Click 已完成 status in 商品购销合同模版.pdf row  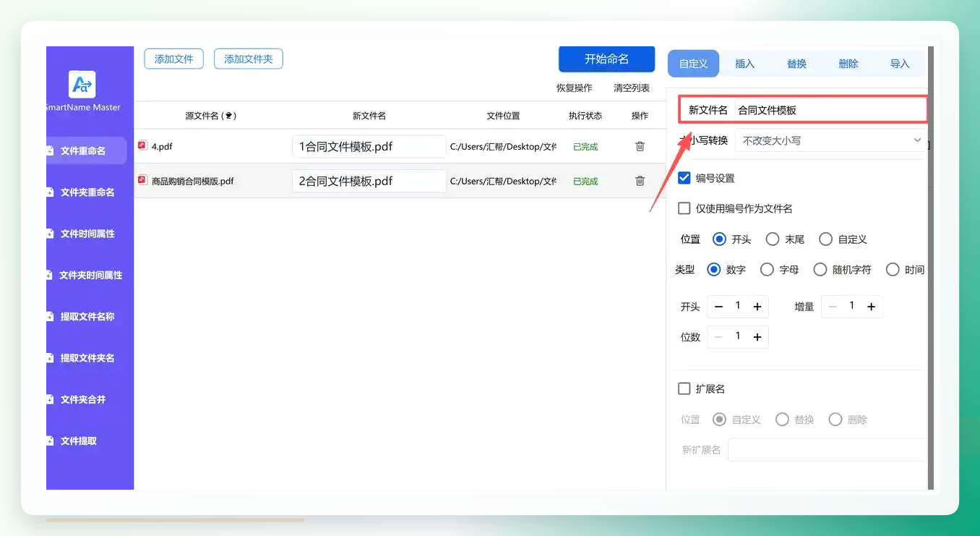[x=585, y=182]
